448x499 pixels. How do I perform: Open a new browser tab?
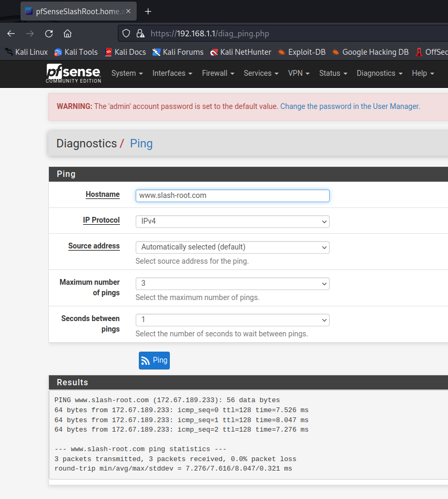(x=148, y=11)
